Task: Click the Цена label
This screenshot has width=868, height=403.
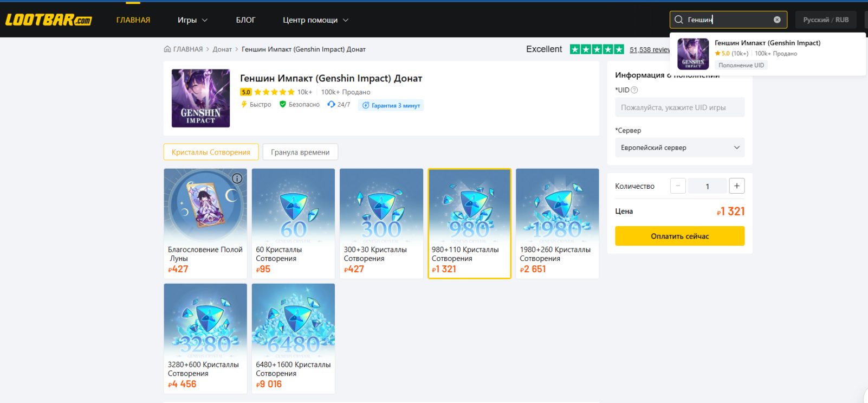Action: click(x=624, y=211)
